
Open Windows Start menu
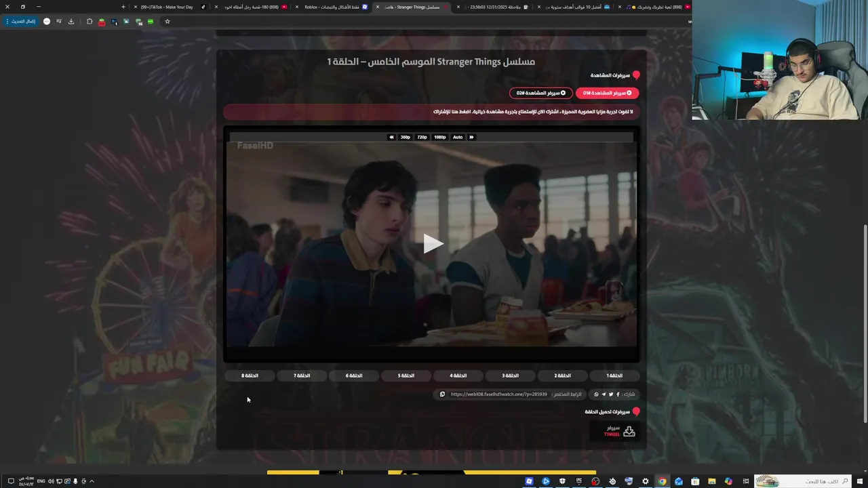[x=860, y=481]
